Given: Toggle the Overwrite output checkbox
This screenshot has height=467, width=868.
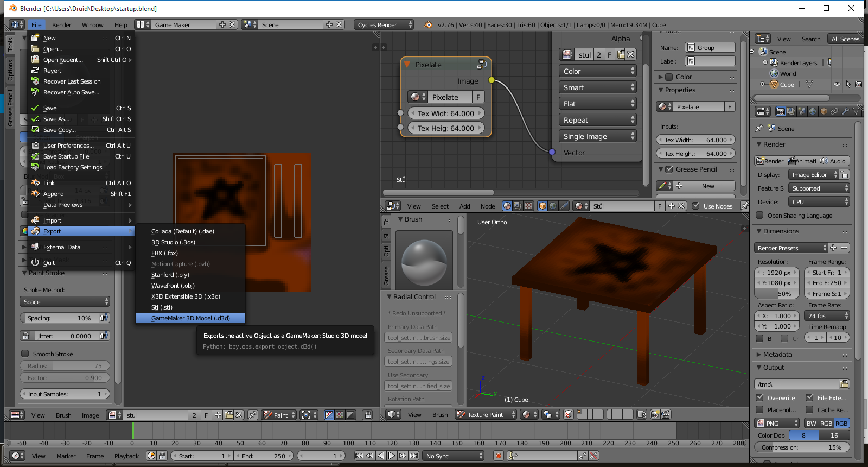Looking at the screenshot, I should (760, 398).
